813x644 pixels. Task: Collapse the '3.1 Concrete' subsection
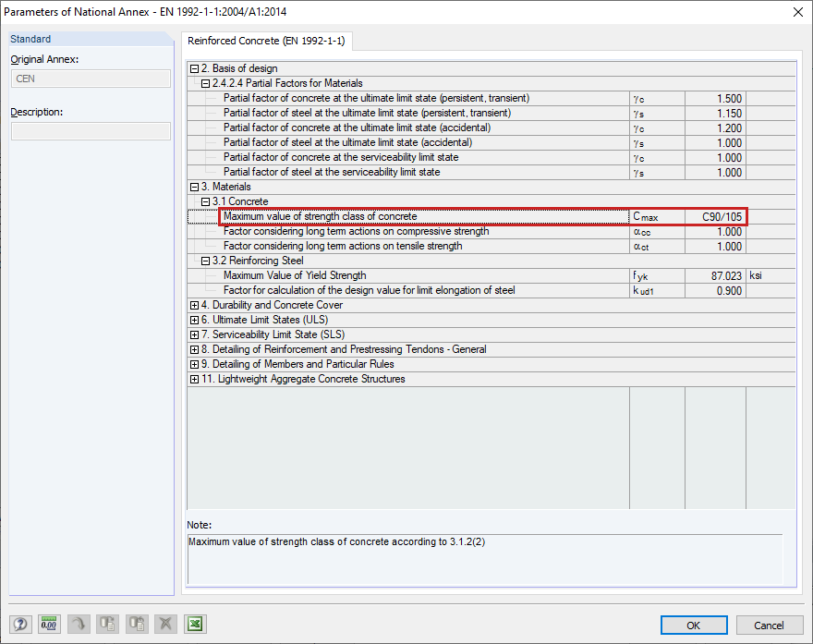coord(205,201)
